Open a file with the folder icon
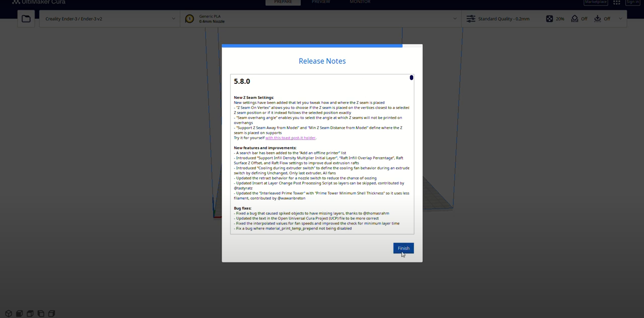The width and height of the screenshot is (644, 318). coord(26,19)
